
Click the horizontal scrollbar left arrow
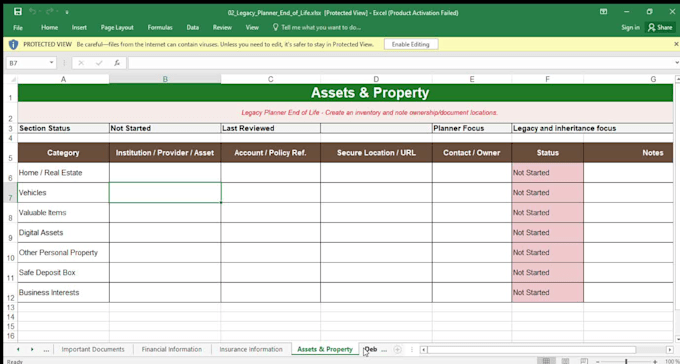point(424,349)
